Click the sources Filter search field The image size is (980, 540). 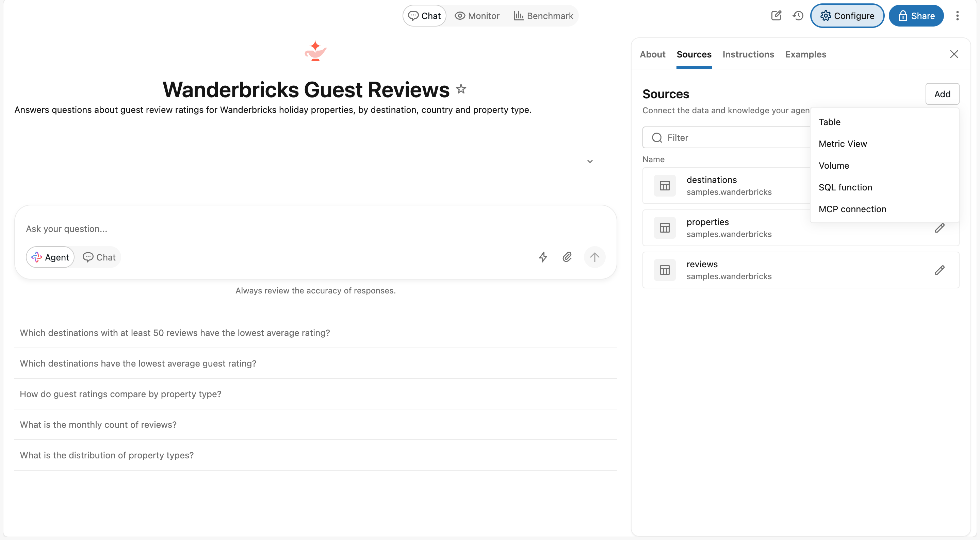[726, 137]
